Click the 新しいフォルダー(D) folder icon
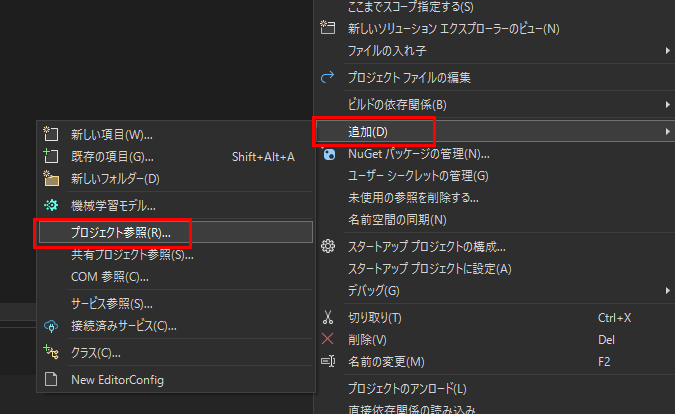 tap(51, 179)
